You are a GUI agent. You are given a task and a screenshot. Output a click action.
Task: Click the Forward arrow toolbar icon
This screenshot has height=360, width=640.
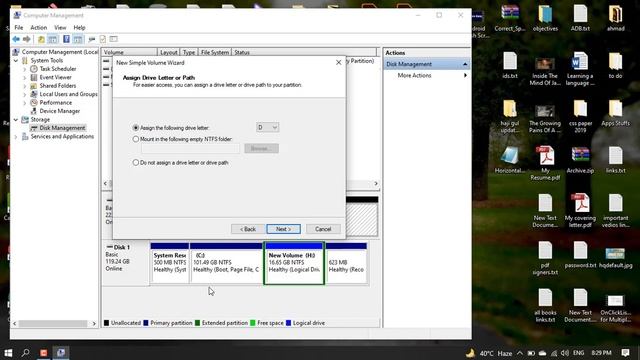point(27,39)
